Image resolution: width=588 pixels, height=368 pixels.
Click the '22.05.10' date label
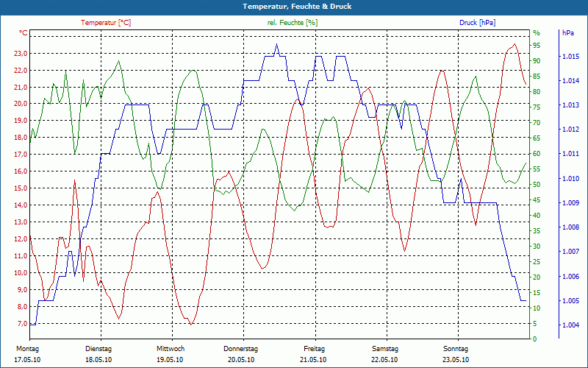[x=384, y=360]
